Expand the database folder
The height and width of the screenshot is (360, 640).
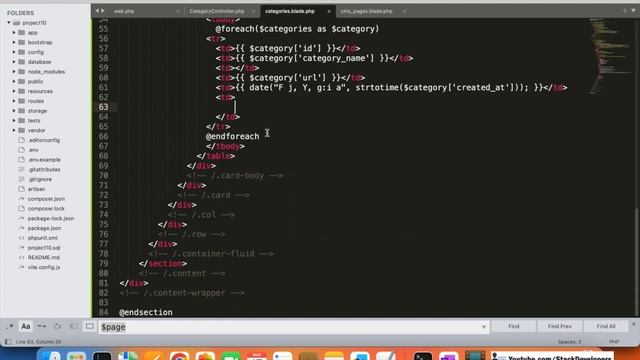tap(14, 62)
